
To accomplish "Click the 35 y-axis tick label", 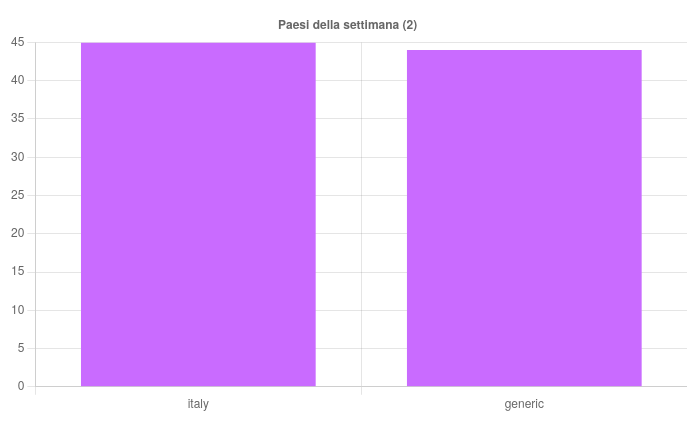I will tap(17, 119).
